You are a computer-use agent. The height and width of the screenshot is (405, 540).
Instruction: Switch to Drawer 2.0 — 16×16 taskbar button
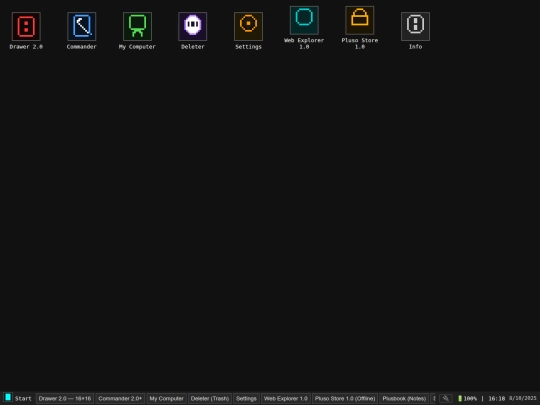(65, 398)
